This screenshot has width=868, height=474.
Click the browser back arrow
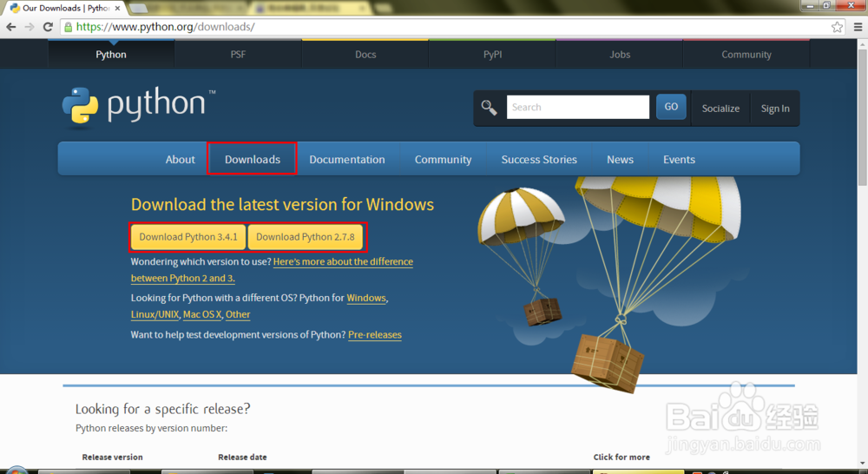[10, 27]
